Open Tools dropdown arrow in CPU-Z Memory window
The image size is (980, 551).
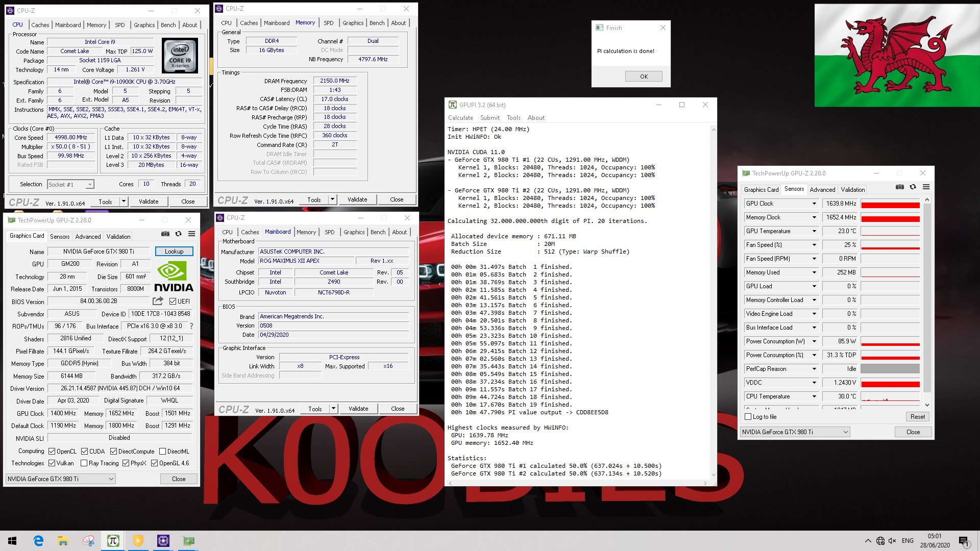tap(333, 199)
